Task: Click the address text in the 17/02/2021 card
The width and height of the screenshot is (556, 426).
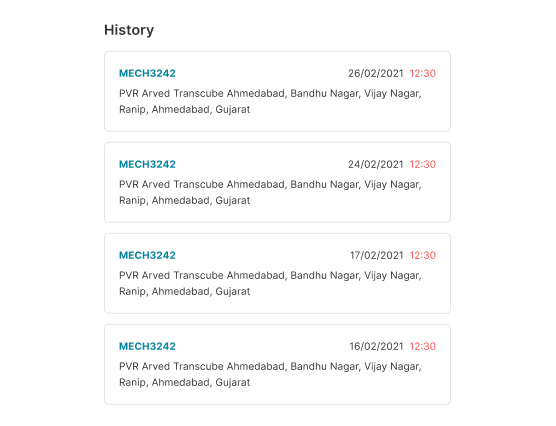Action: click(270, 283)
